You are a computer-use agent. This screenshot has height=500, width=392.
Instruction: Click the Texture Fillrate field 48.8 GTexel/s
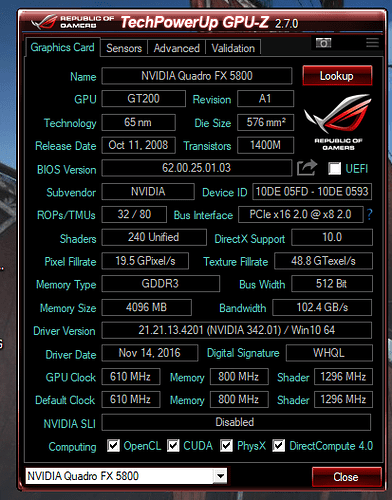click(x=323, y=261)
